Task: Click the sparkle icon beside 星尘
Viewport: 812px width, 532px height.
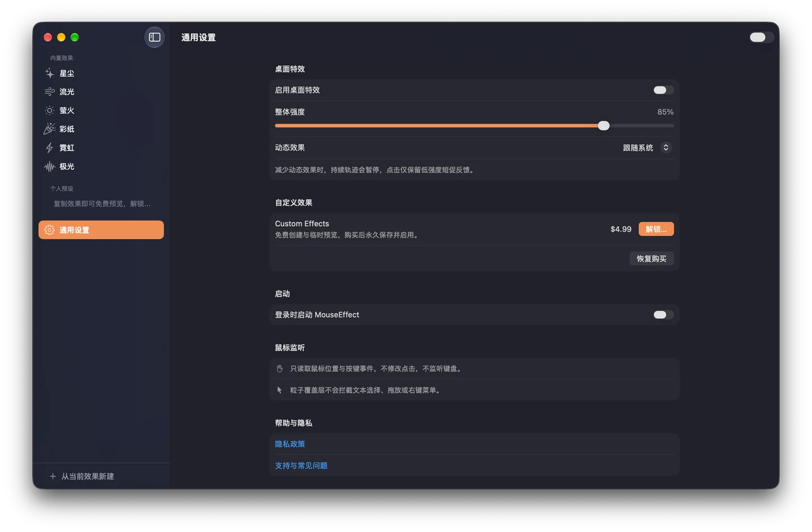Action: [50, 73]
